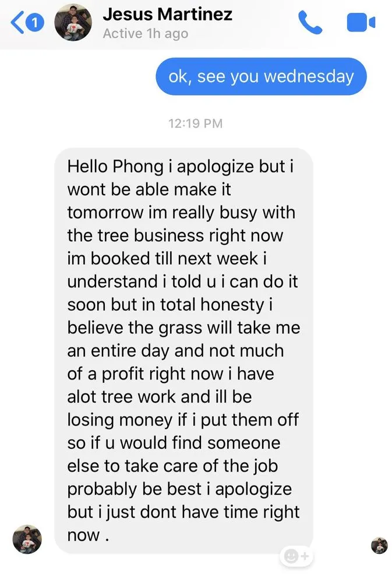This screenshot has height=583, width=392.
Task: Tap the sender avatar beside the long message
Action: [x=27, y=539]
